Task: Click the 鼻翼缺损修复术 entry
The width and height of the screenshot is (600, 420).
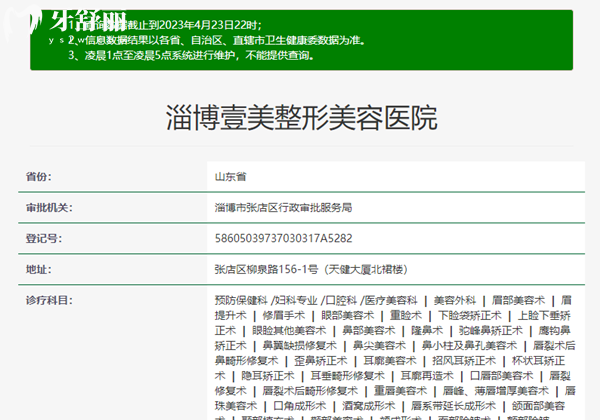Action: 300,346
